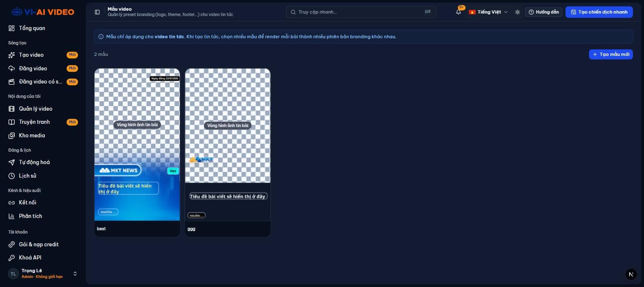Click the Đăng video upload icon
Viewport: 644px width, 287px height.
(x=11, y=68)
